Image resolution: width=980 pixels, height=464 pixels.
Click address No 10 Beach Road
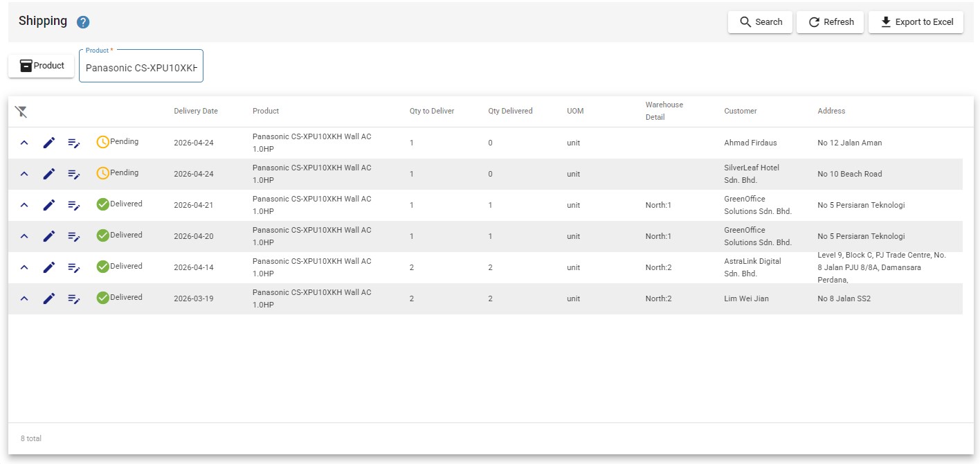850,175
